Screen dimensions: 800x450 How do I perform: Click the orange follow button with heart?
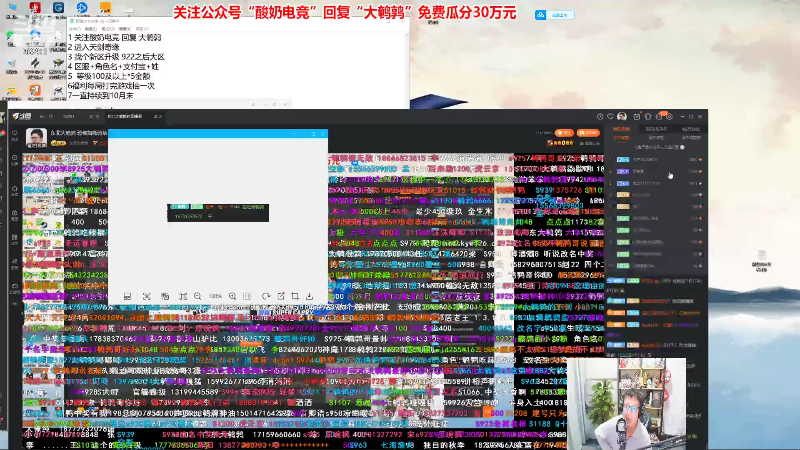tap(564, 133)
